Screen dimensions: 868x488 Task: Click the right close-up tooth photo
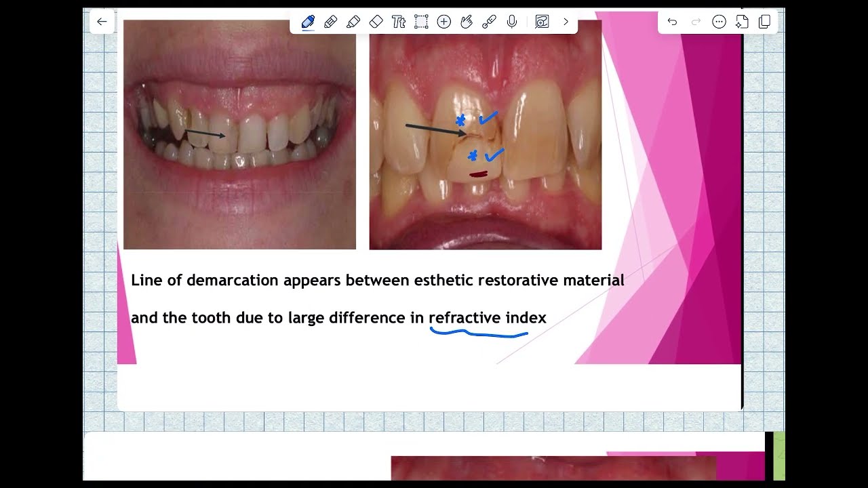(x=486, y=134)
